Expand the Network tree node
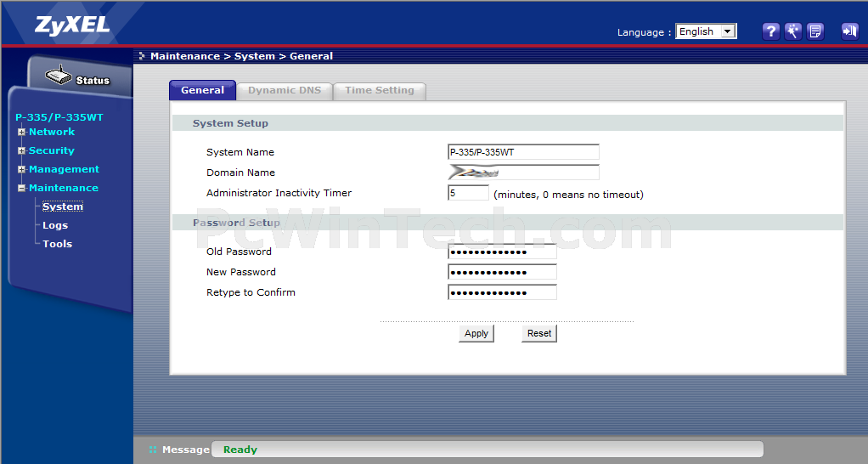 [22, 132]
